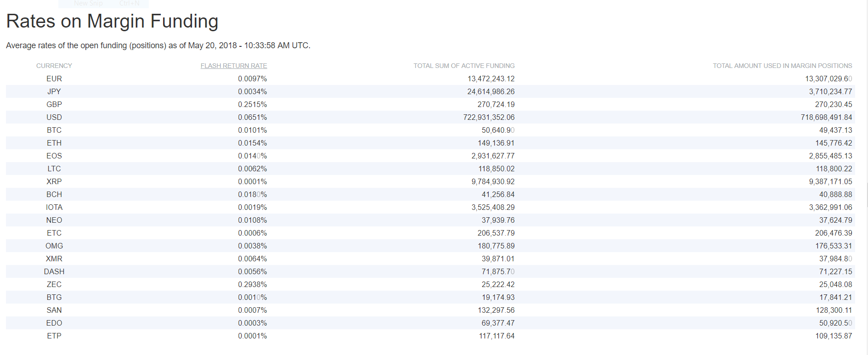868x355 pixels.
Task: Click the ETP currency cell
Action: pos(54,336)
